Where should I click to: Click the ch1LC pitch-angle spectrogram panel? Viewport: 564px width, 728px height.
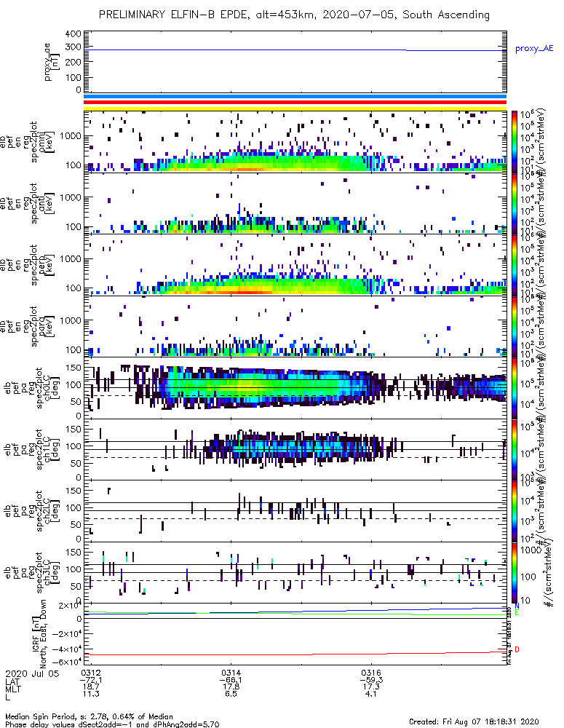(295, 449)
